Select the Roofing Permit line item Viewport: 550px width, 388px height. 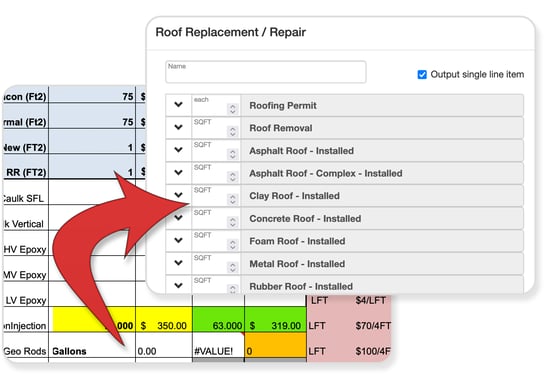click(382, 105)
